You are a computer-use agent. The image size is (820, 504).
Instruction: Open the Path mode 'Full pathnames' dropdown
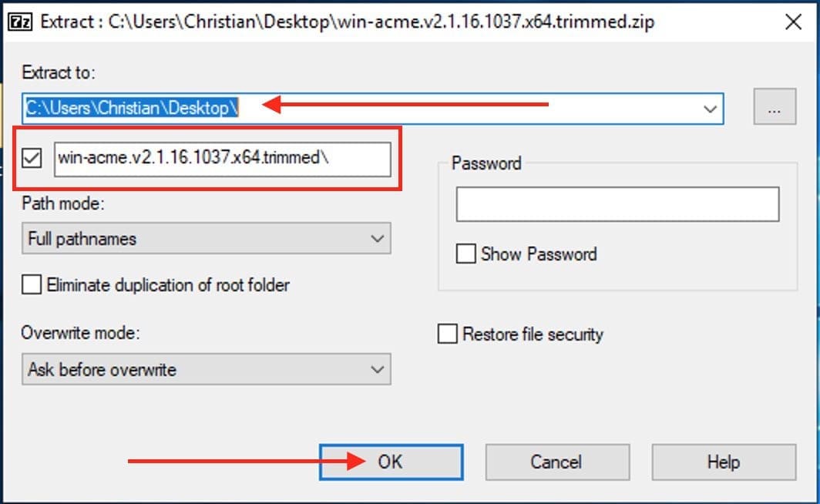pyautogui.click(x=206, y=239)
